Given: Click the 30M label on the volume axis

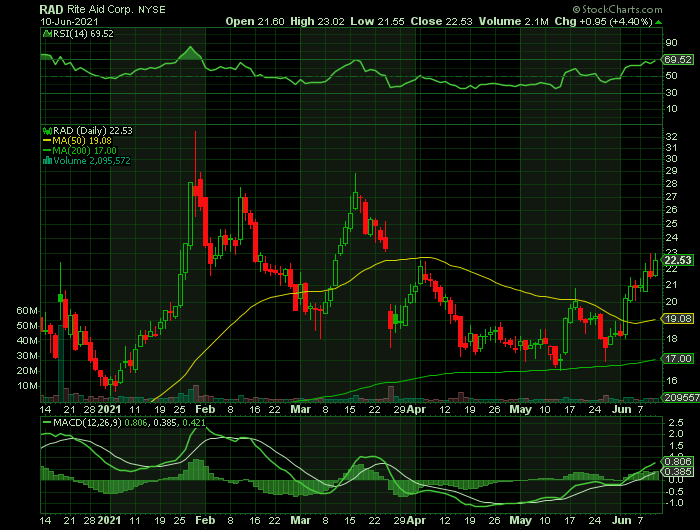Looking at the screenshot, I should 27,356.
